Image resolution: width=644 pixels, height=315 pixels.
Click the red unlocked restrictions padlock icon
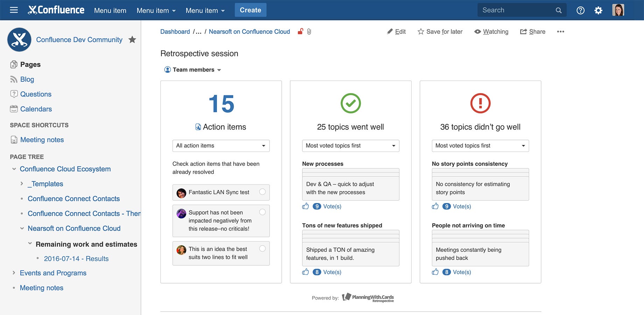click(x=300, y=31)
